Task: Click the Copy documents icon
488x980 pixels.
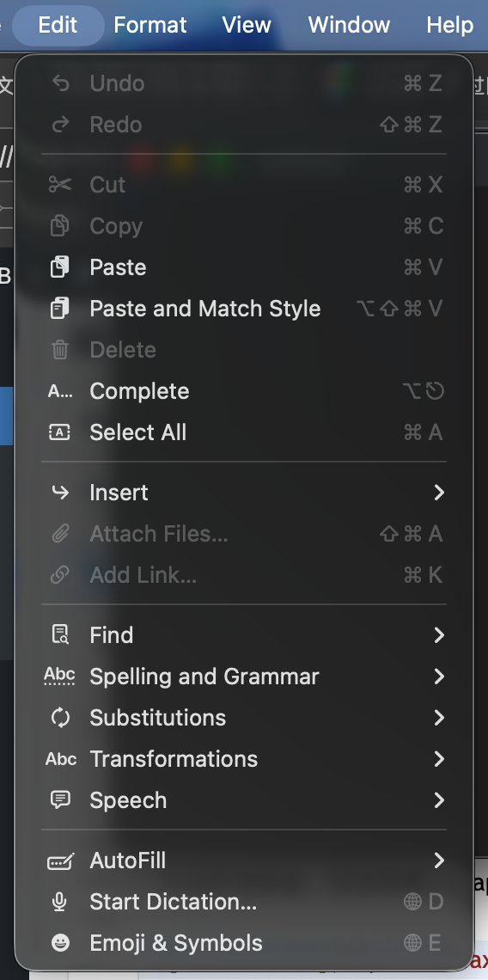Action: point(60,225)
